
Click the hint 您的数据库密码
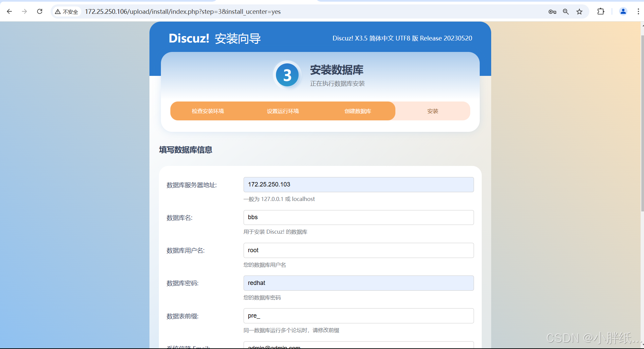262,297
